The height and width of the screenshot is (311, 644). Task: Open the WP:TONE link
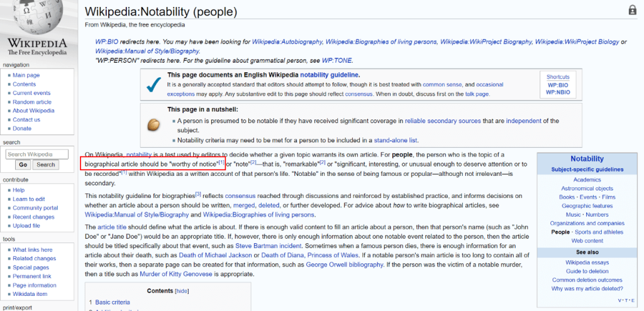coord(337,60)
